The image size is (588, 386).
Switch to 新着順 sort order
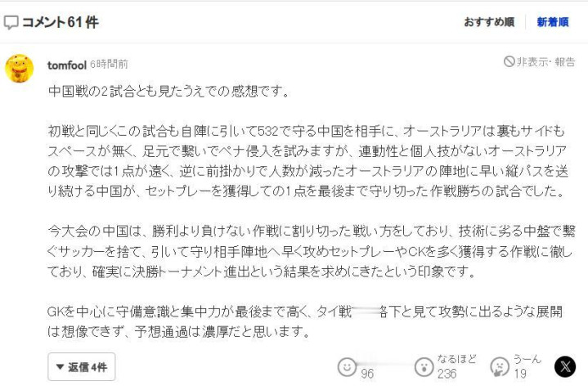click(x=553, y=22)
